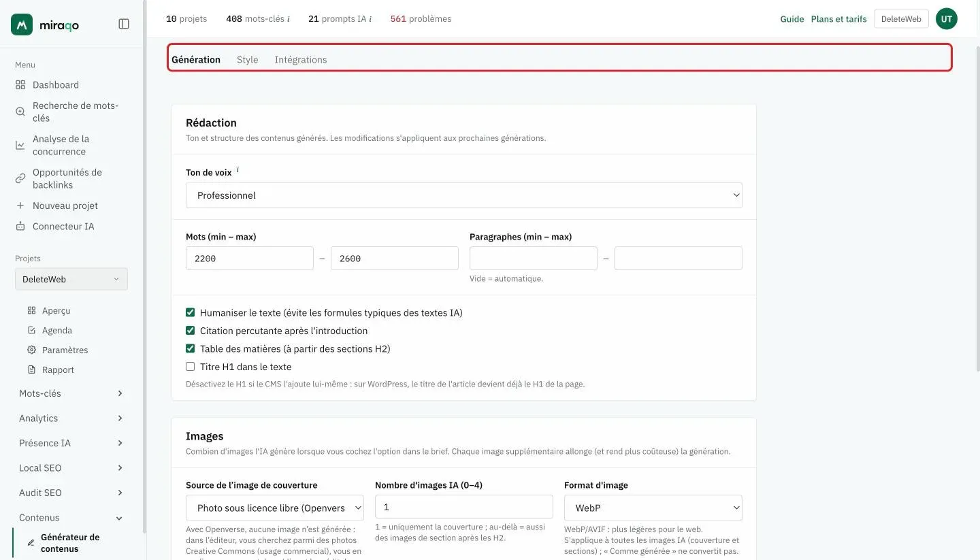Image resolution: width=980 pixels, height=560 pixels.
Task: Click the keyword research magnifier icon
Action: point(20,112)
